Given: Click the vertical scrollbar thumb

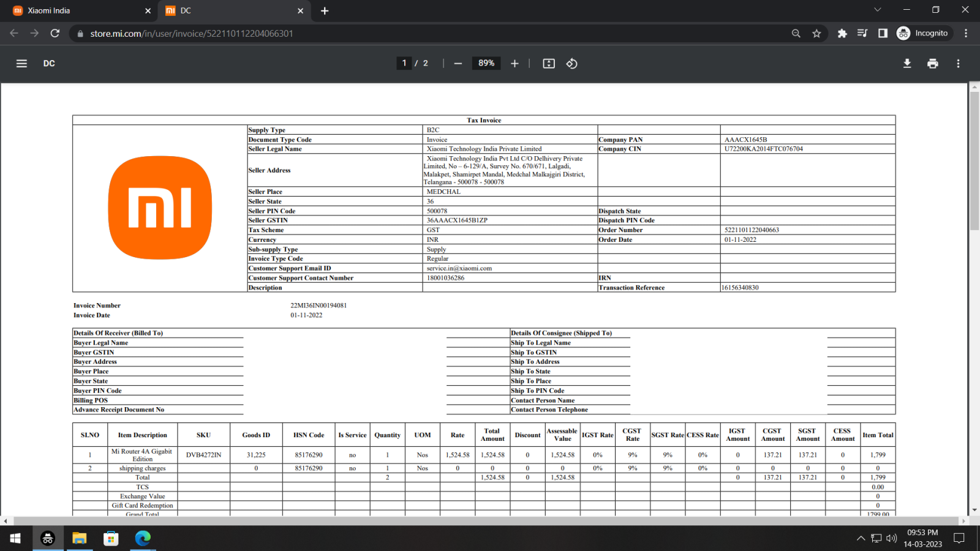Looking at the screenshot, I should click(974, 160).
